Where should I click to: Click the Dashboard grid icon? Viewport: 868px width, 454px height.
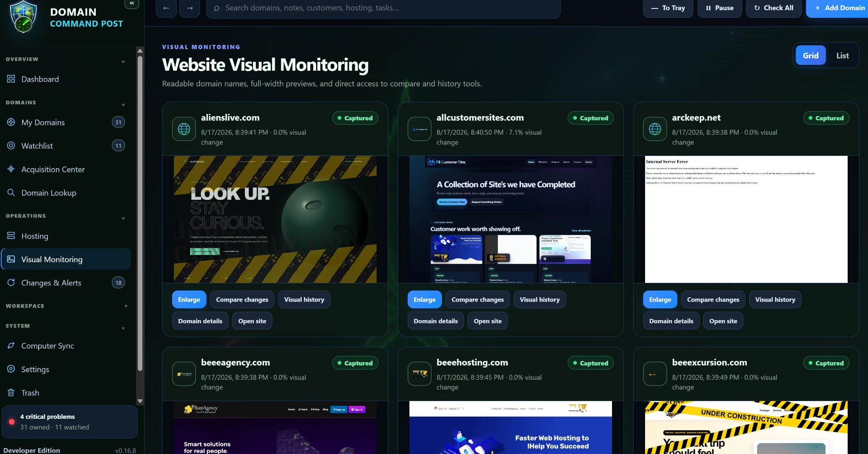pos(11,79)
